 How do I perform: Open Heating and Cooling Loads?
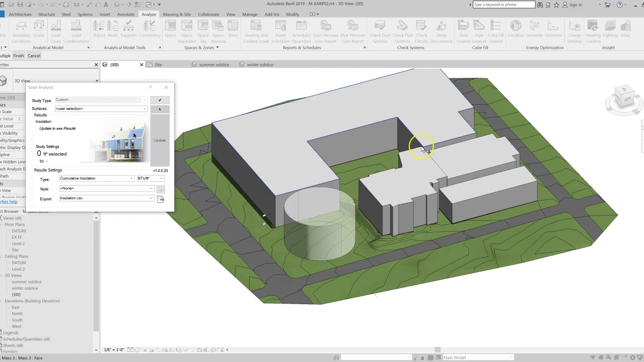(256, 31)
